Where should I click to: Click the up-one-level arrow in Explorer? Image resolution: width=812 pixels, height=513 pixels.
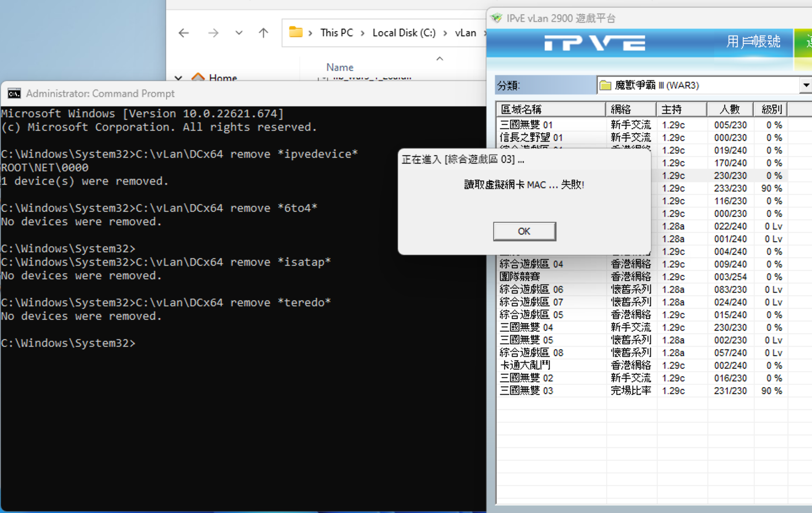click(x=263, y=33)
